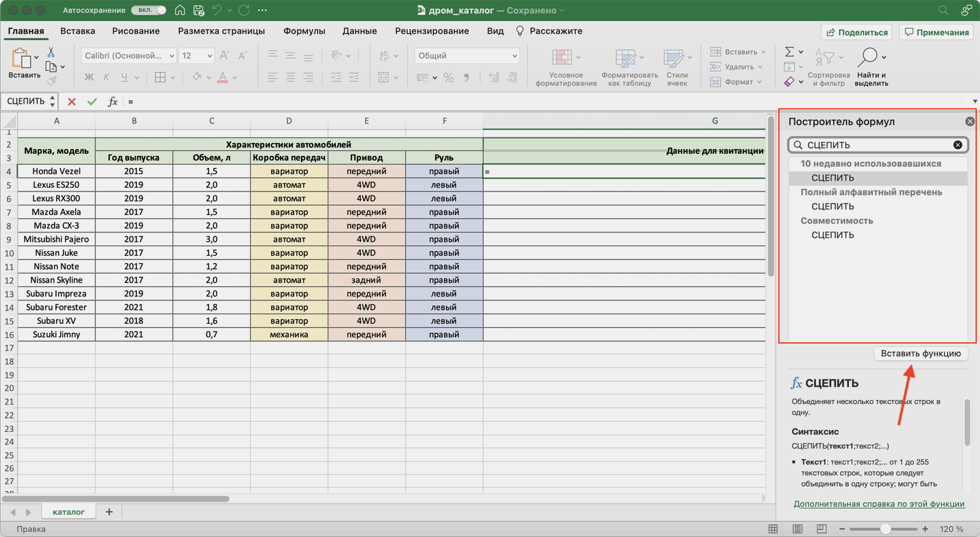This screenshot has height=537, width=980.
Task: Toggle the Autosave switch
Action: tap(149, 10)
